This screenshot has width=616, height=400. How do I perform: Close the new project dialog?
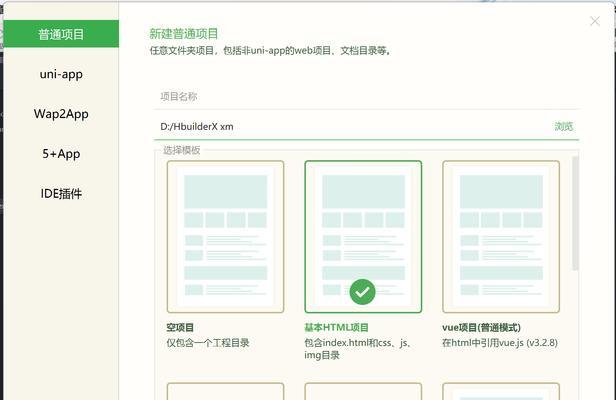pyautogui.click(x=595, y=21)
